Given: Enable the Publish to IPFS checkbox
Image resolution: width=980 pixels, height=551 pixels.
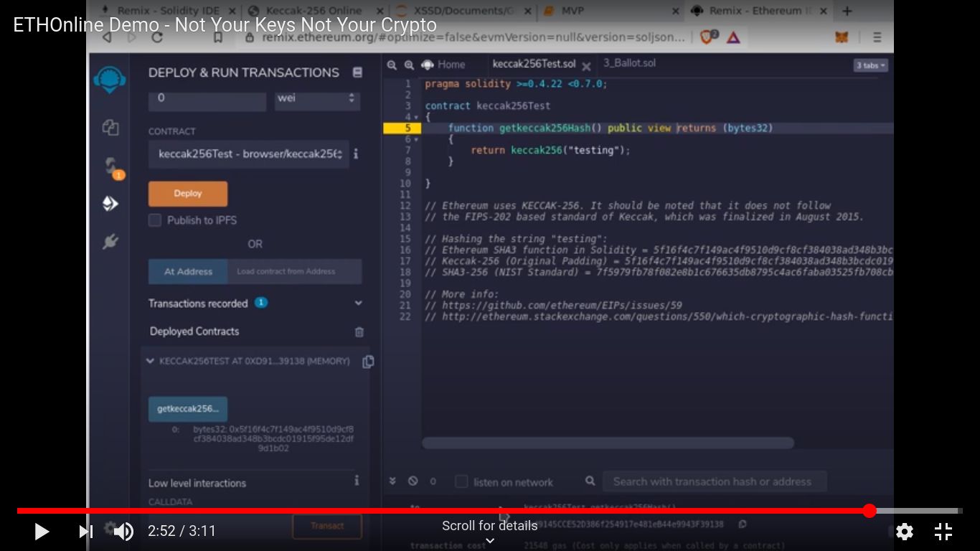Looking at the screenshot, I should coord(155,220).
